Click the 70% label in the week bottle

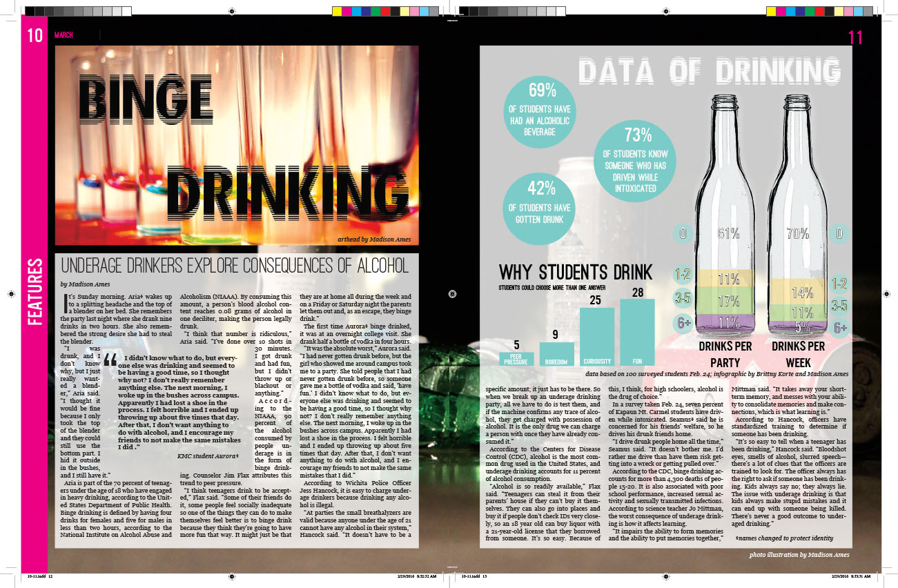(798, 234)
